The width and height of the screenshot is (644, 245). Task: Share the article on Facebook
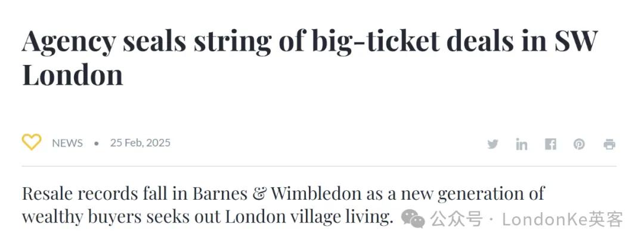550,144
